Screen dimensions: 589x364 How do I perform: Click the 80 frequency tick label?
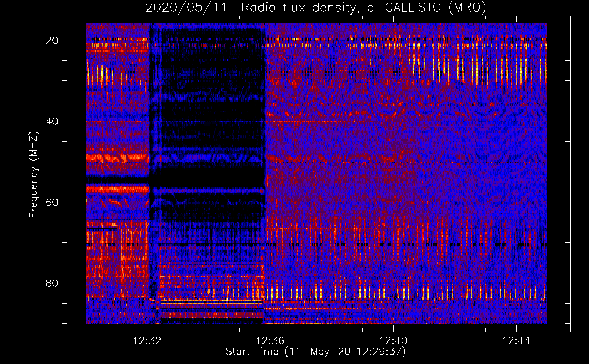point(52,283)
